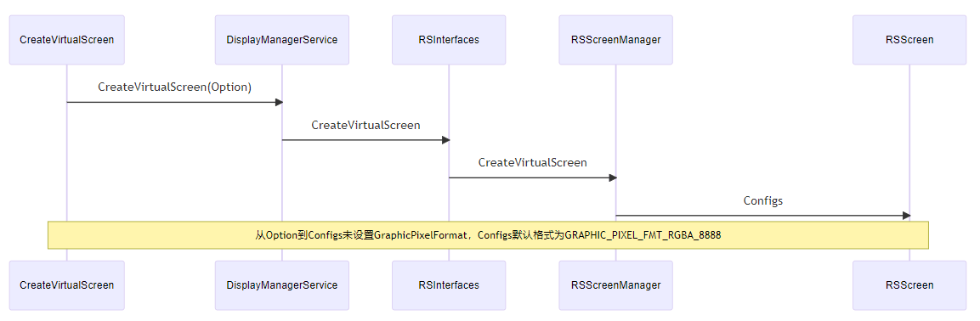Select the top RSInterfaces participant box
980x321 pixels.
tap(449, 40)
